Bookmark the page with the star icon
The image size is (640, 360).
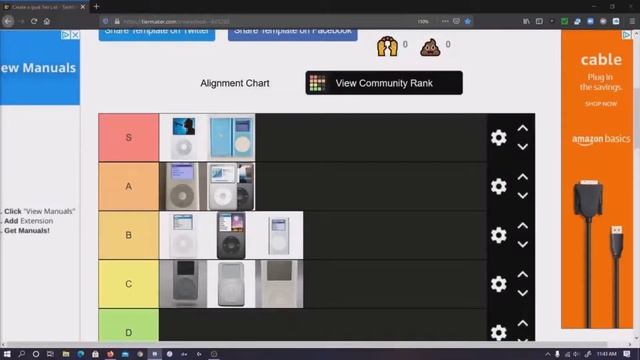point(468,21)
